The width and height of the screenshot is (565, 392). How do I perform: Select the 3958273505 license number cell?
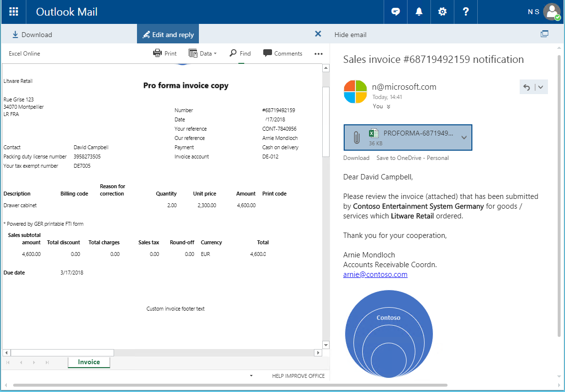[87, 157]
